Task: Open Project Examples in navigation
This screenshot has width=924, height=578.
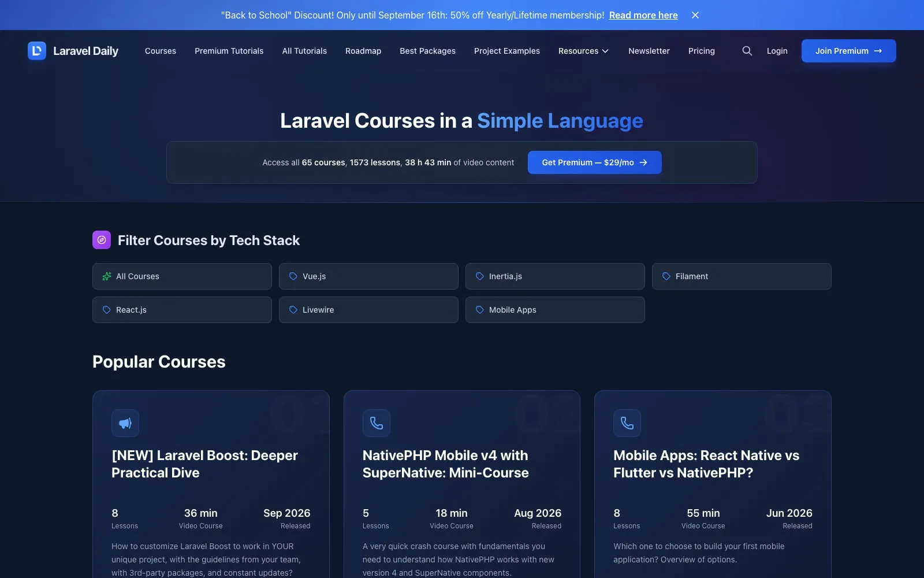Action: click(x=507, y=51)
